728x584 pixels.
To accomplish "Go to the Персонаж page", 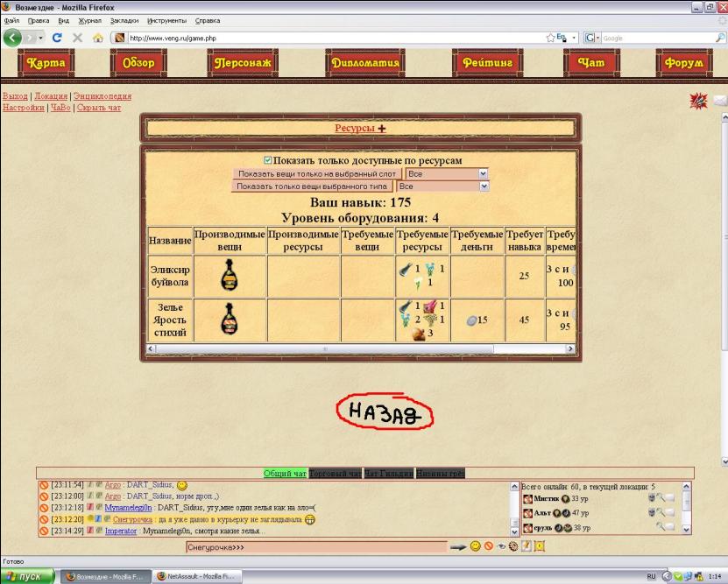I will point(243,63).
